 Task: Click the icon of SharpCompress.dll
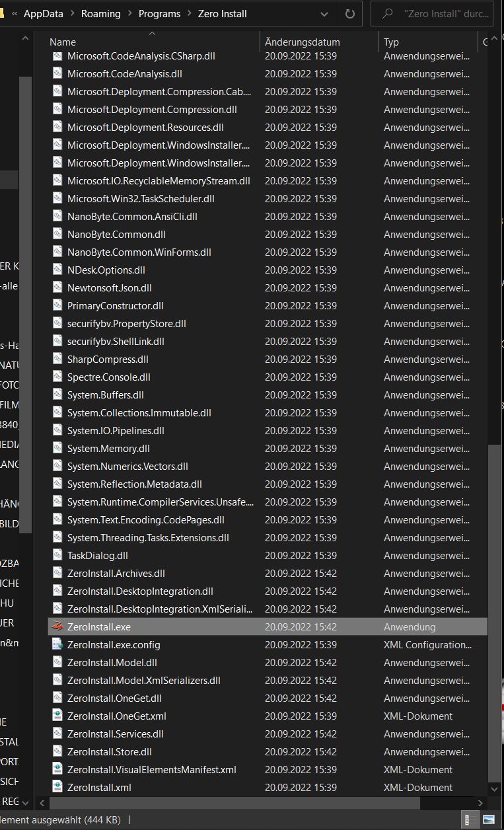(57, 359)
